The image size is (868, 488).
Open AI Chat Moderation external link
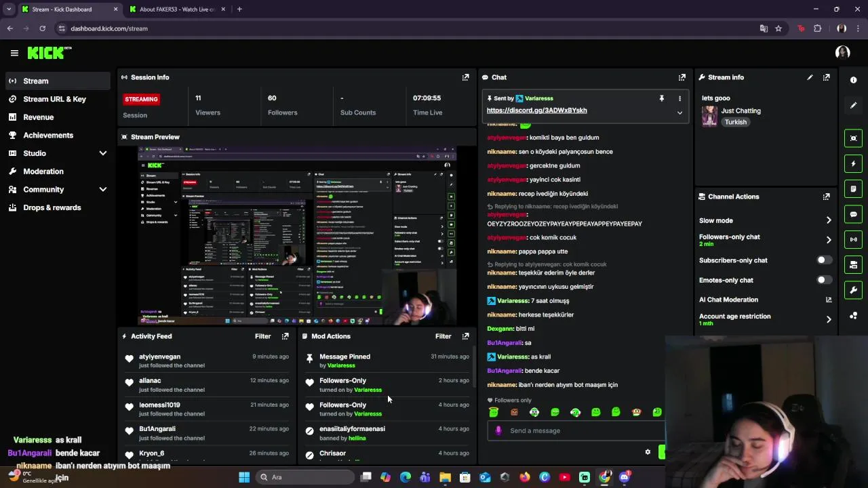(x=829, y=300)
